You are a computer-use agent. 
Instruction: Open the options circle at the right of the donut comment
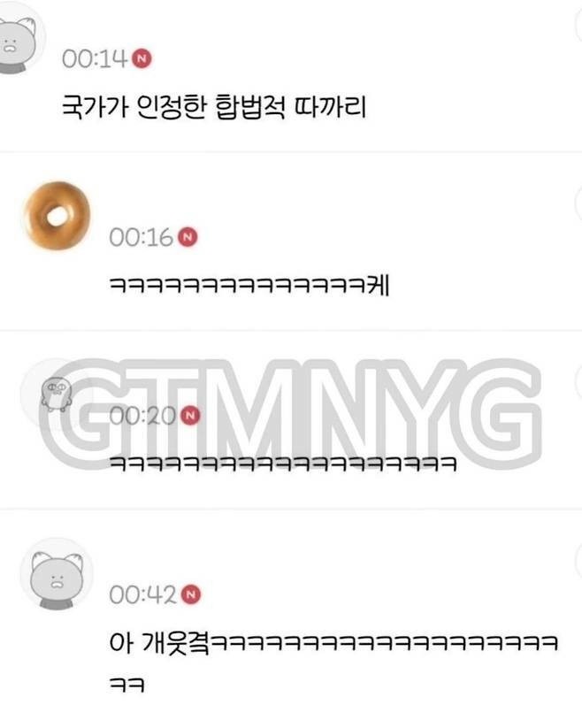coord(578,203)
